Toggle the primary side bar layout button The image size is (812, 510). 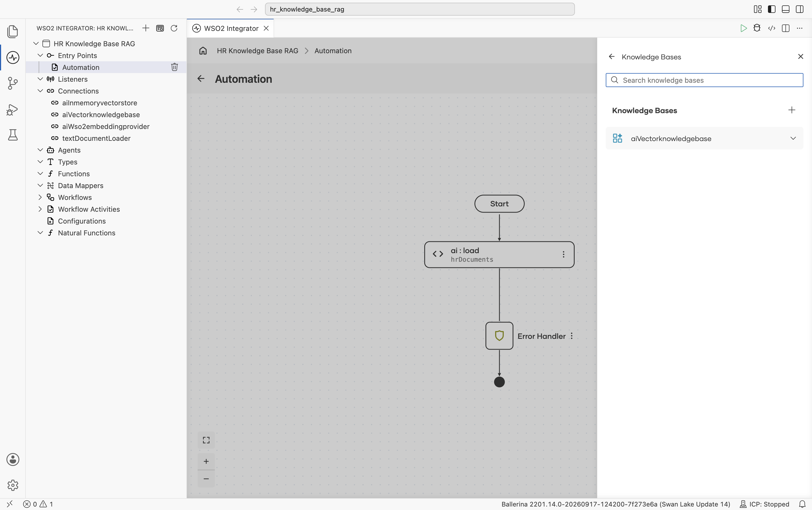(771, 9)
